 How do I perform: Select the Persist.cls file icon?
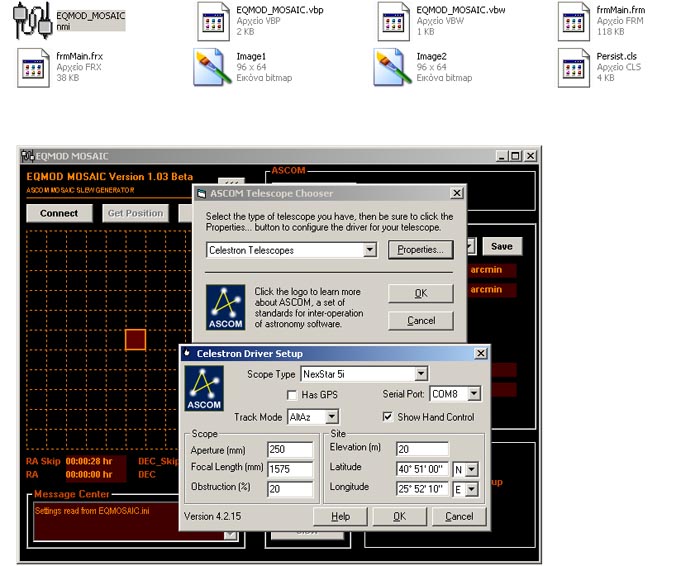click(574, 68)
